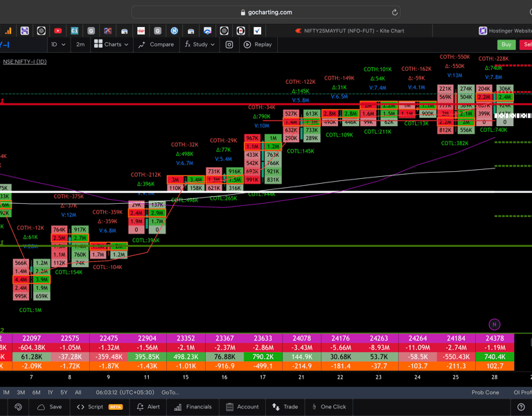This screenshot has width=532, height=416.
Task: Switch to the Hostinger Website tab
Action: coord(505,31)
